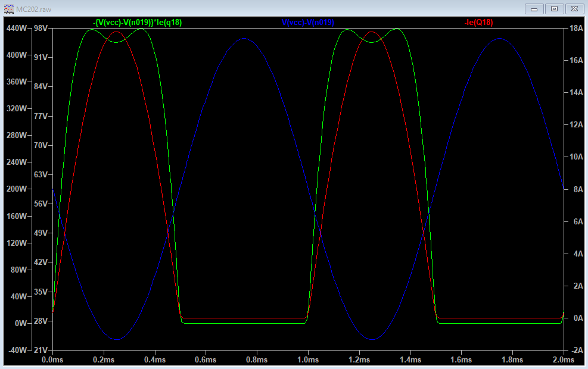The height and width of the screenshot is (369, 588).
Task: Click the LTspice waveform icon in title bar
Action: coord(8,8)
